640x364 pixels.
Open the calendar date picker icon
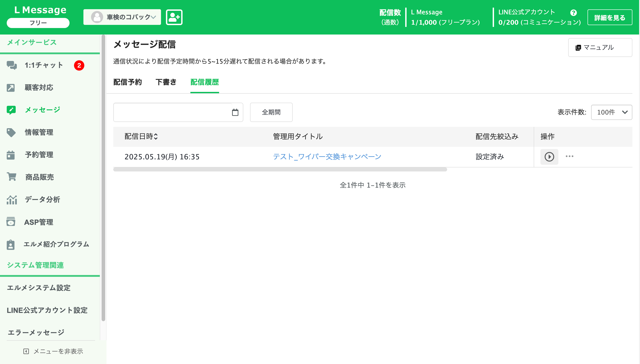235,112
